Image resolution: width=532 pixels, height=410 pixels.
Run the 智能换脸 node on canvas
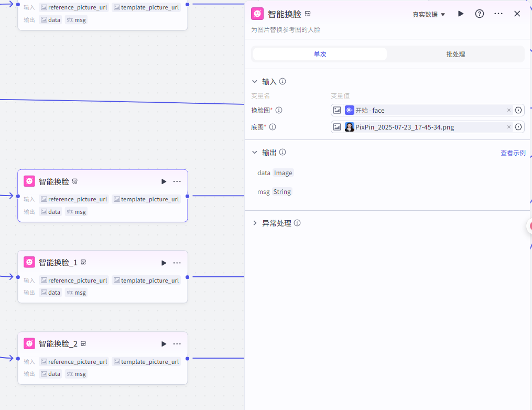pos(164,181)
